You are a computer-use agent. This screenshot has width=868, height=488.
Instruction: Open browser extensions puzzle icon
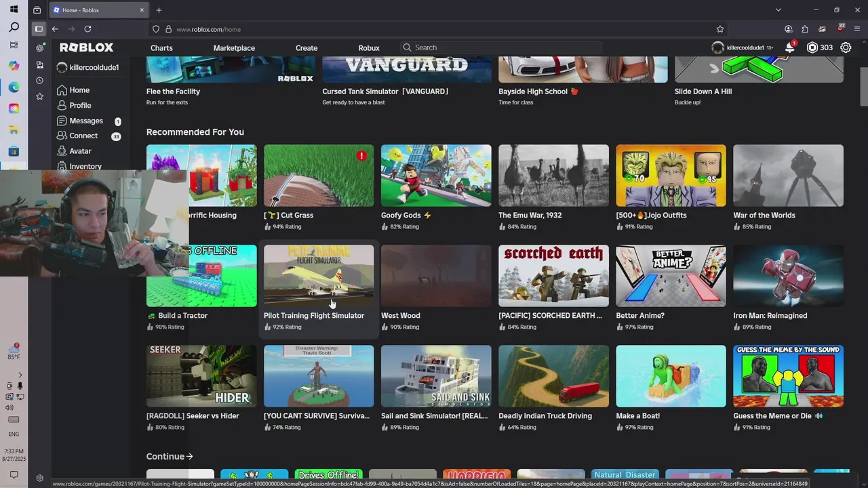tap(805, 29)
